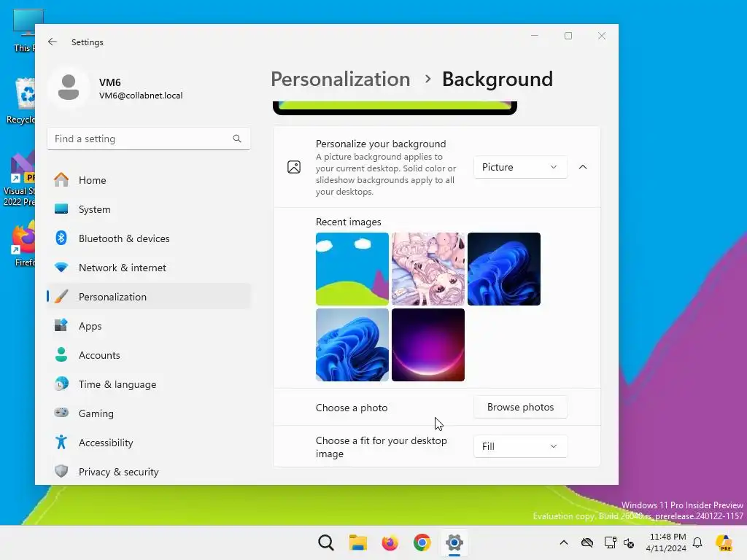The height and width of the screenshot is (560, 747).
Task: Click the Time & language globe-clock icon
Action: [61, 384]
